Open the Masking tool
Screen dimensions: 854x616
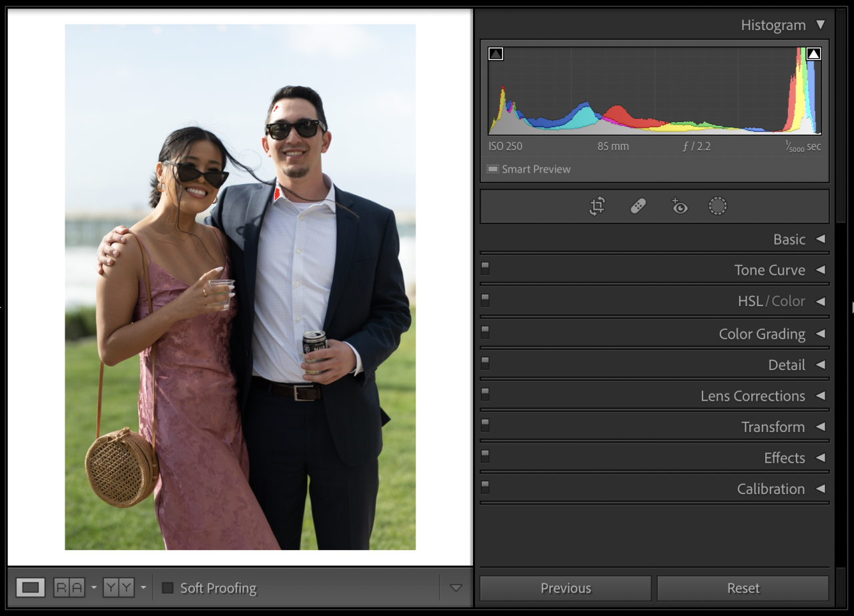[x=717, y=206]
